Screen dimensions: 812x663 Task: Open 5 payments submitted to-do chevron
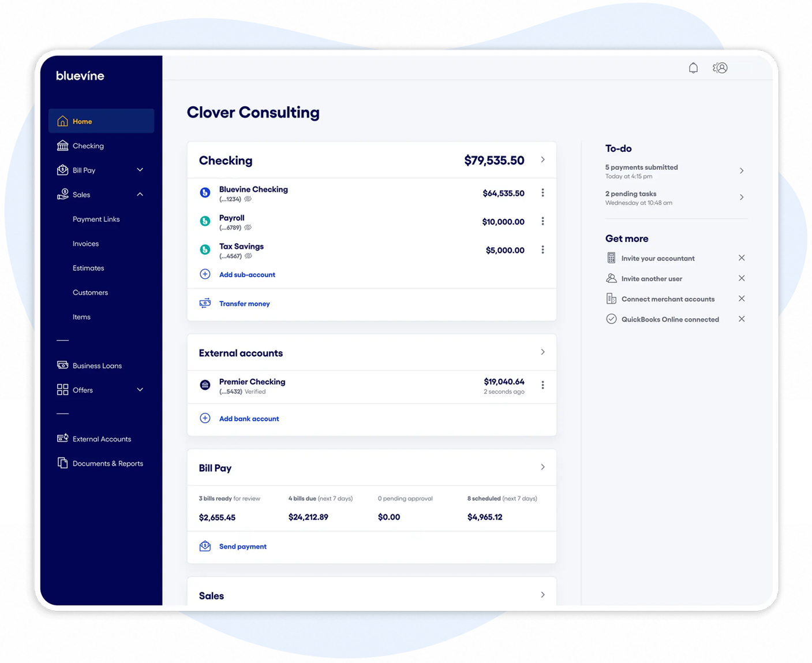click(x=742, y=171)
